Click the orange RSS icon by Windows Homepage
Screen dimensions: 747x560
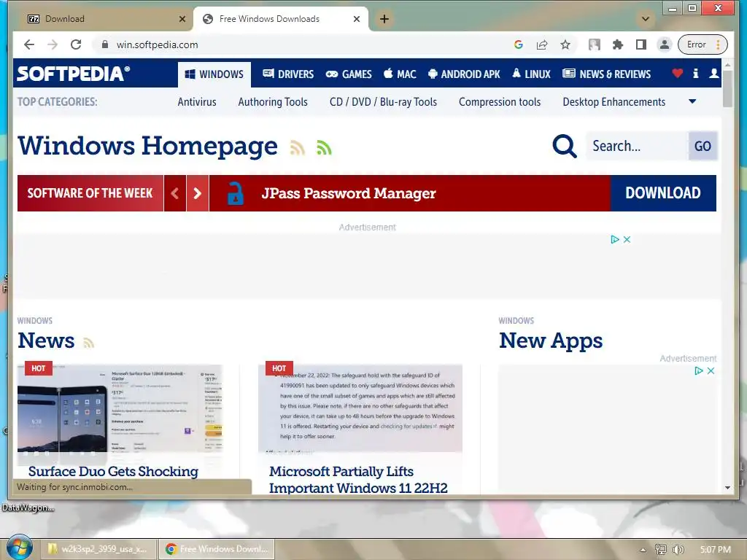[298, 147]
